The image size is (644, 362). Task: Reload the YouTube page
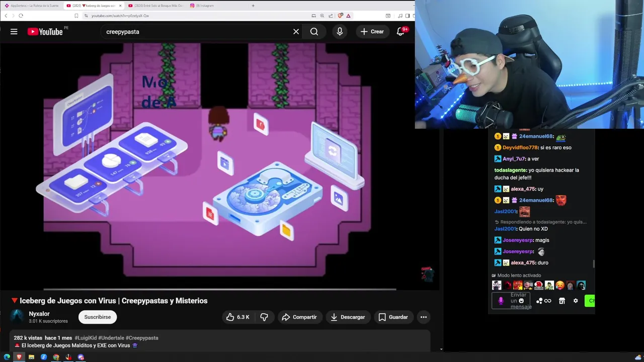point(21,16)
